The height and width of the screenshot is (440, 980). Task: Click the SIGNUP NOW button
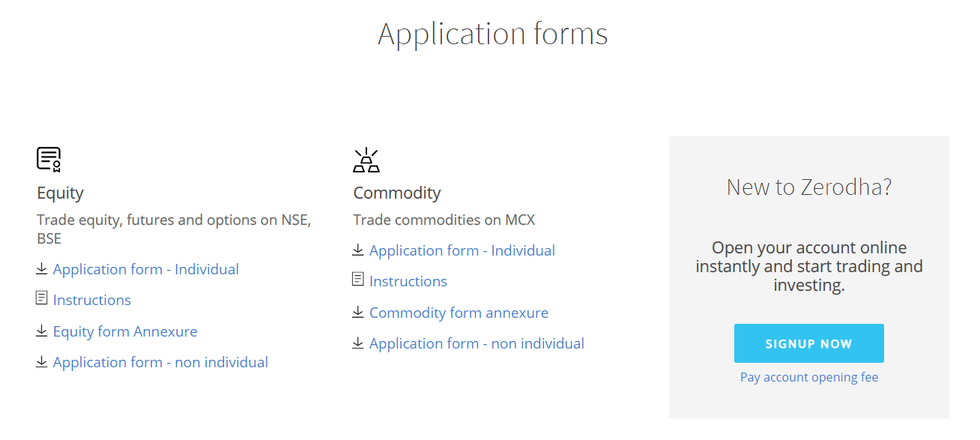tap(809, 343)
